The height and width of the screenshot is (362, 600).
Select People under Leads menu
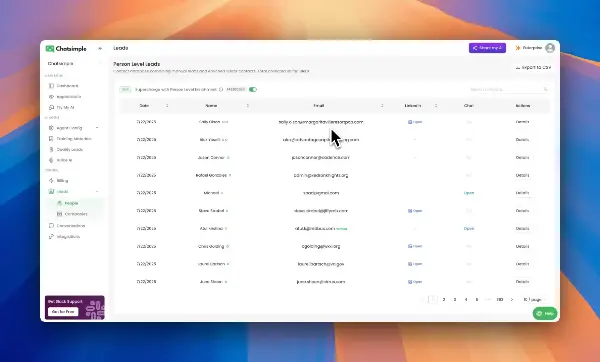click(71, 203)
